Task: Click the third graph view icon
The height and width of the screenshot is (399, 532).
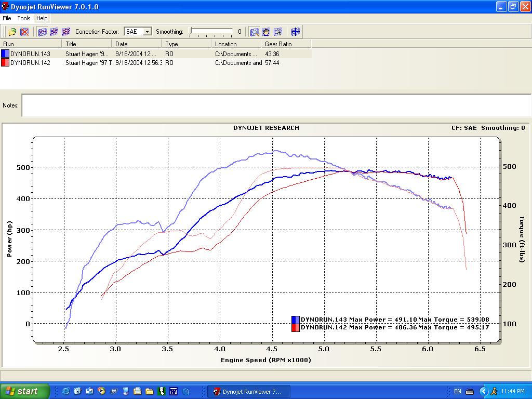Action: pos(64,32)
